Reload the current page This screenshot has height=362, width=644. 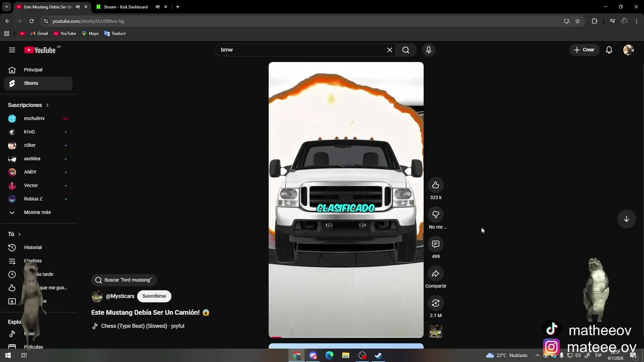[x=31, y=21]
